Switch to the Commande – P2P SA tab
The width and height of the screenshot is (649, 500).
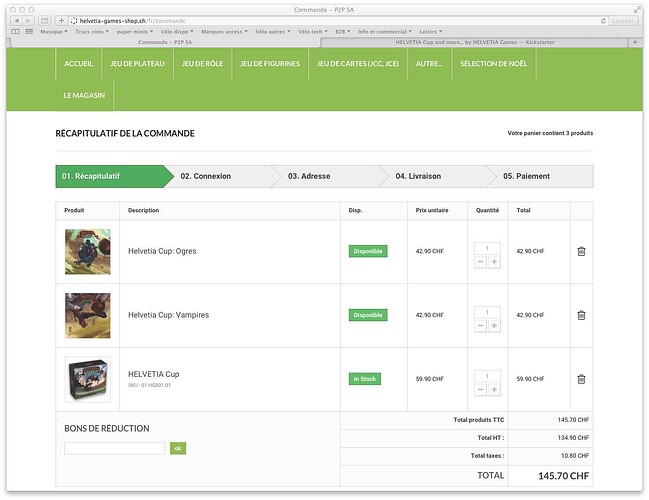point(165,42)
